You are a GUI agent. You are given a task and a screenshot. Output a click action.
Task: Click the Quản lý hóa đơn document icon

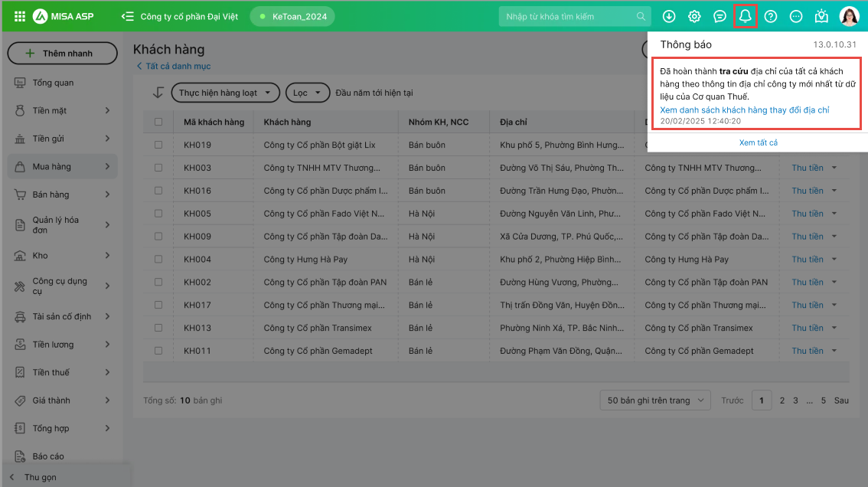[20, 225]
